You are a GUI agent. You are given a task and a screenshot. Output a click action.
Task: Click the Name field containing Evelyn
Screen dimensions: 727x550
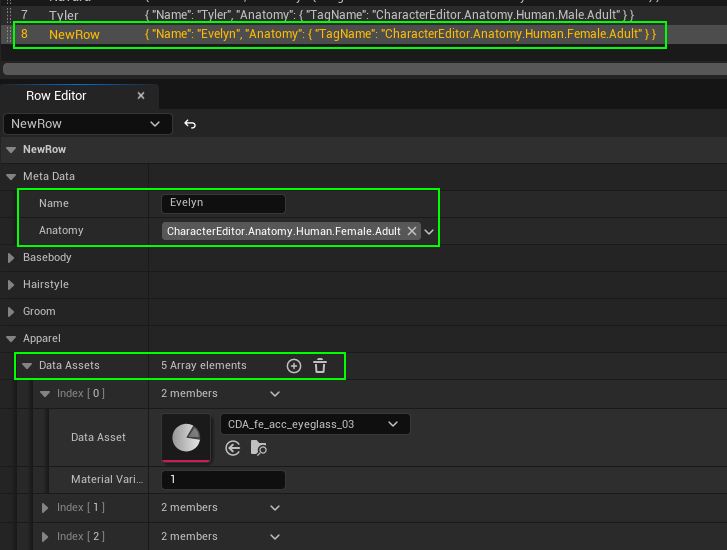[223, 203]
